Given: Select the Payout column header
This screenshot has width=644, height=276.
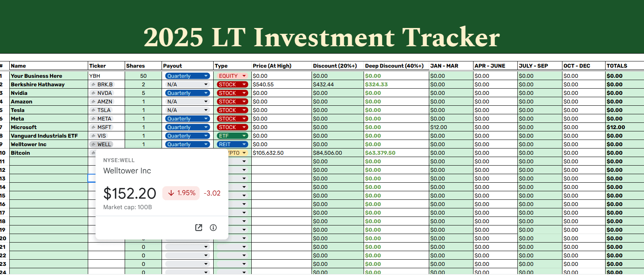Looking at the screenshot, I should click(x=188, y=66).
